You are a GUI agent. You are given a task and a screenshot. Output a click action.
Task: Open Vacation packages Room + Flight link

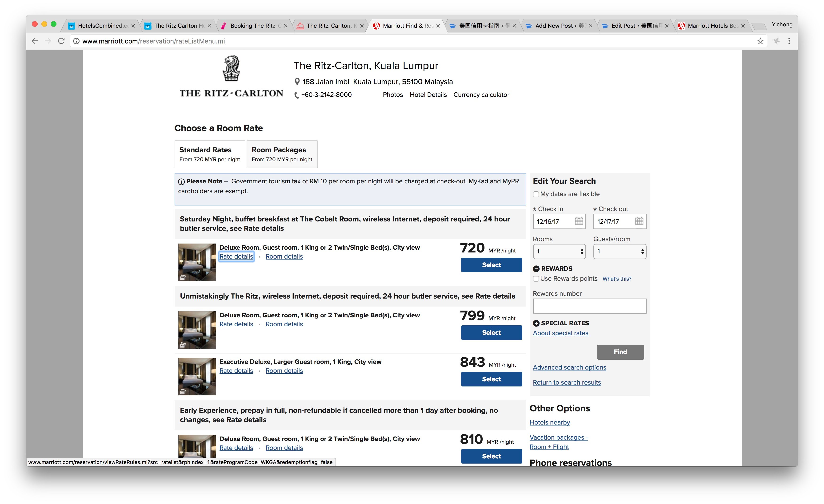[559, 442]
